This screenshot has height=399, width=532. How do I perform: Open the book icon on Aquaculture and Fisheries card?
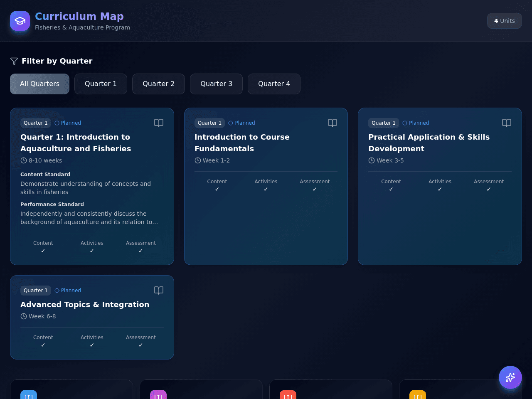159,123
